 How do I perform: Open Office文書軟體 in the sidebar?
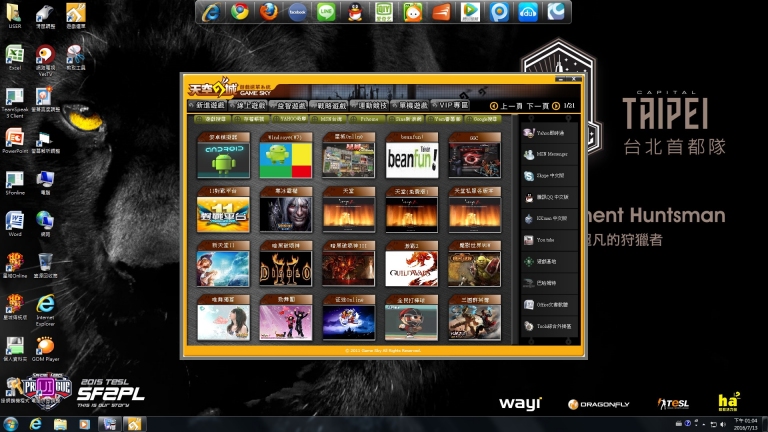(549, 305)
